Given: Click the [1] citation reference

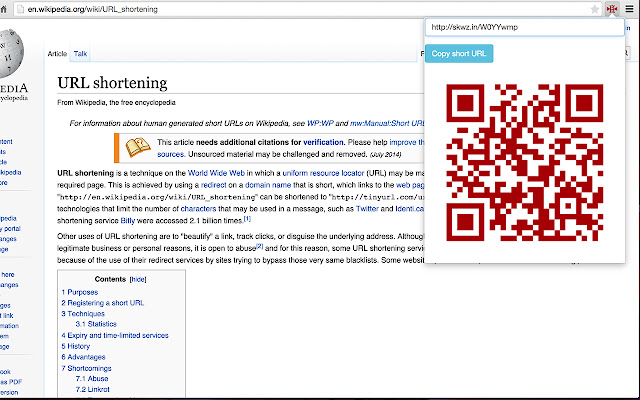Looking at the screenshot, I should point(247,219).
